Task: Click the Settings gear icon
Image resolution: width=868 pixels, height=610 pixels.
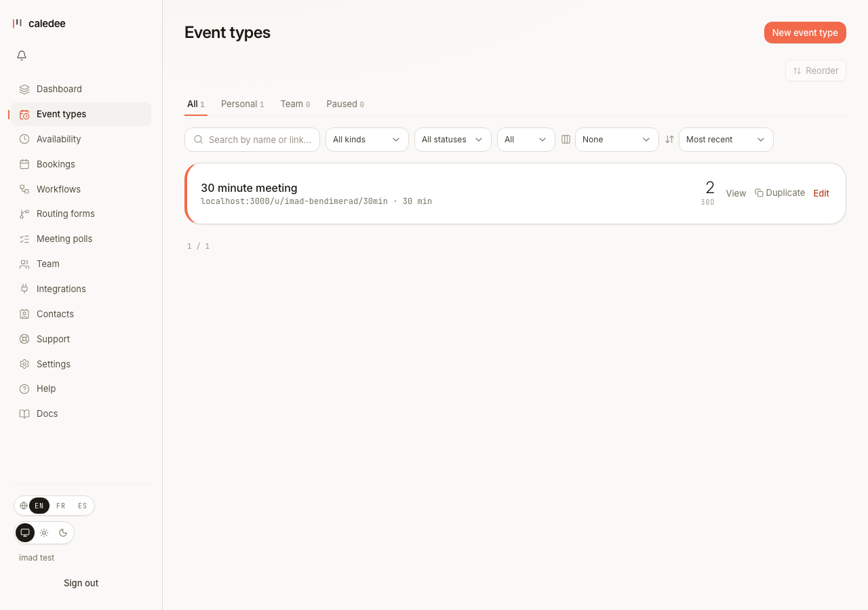Action: coord(24,364)
